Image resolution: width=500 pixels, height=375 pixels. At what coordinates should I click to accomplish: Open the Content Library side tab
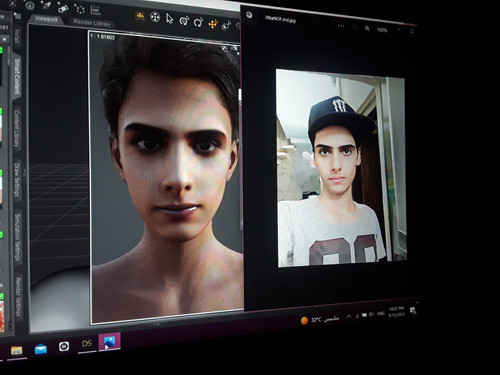[16, 128]
